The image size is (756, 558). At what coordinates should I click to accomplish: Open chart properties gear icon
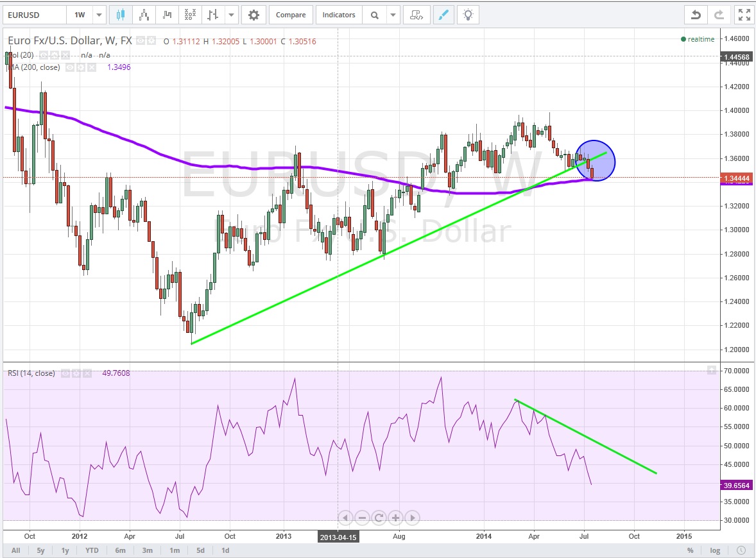pos(254,15)
